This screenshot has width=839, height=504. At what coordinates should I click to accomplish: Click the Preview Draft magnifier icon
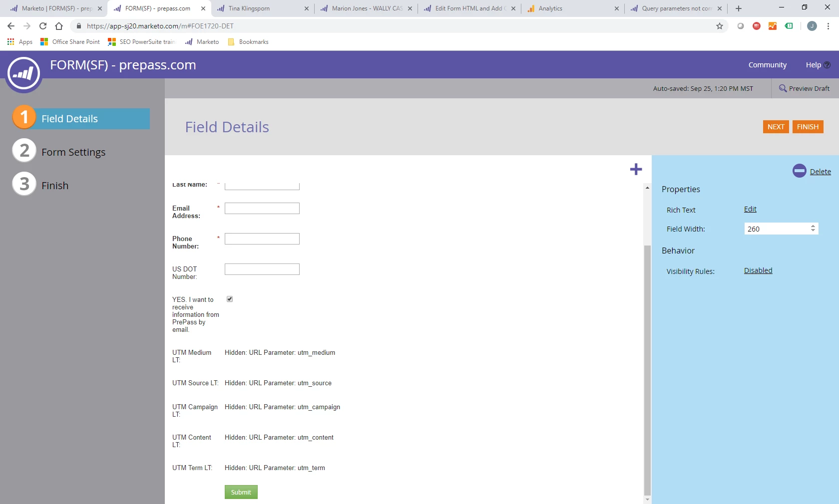tap(783, 88)
